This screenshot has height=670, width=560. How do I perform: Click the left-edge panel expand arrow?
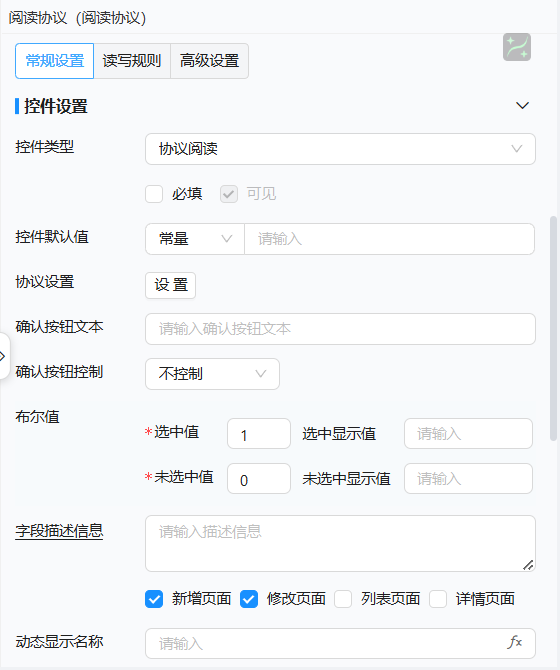pos(3,356)
